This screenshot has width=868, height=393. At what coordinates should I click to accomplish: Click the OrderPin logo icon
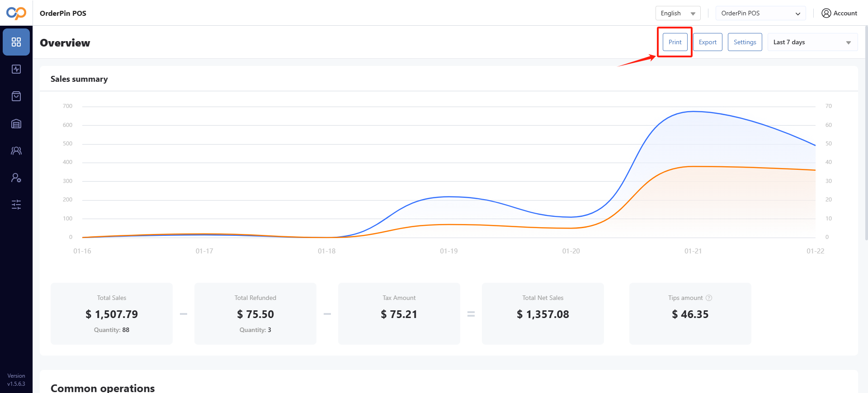16,13
